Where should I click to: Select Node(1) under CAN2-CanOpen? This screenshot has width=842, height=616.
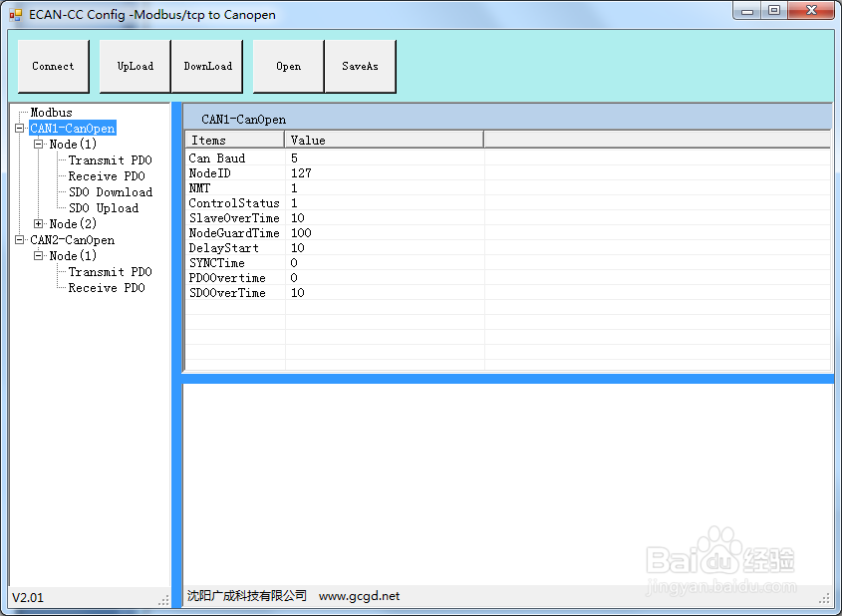(x=73, y=255)
